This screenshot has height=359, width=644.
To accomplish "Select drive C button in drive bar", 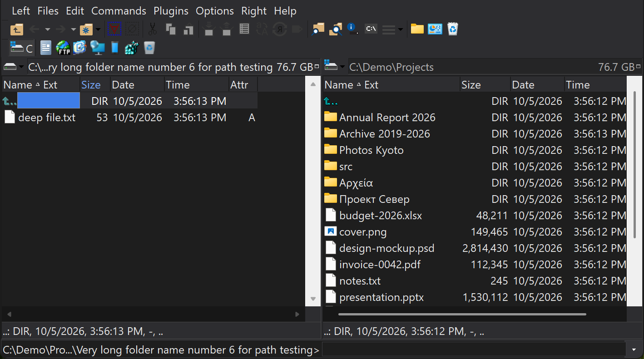I will coord(22,48).
